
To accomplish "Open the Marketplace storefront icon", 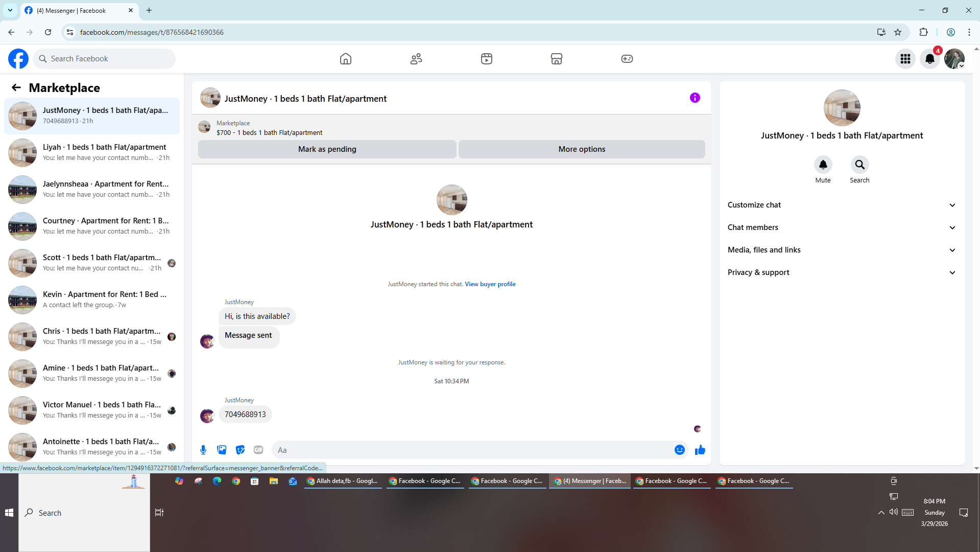I will point(557,59).
